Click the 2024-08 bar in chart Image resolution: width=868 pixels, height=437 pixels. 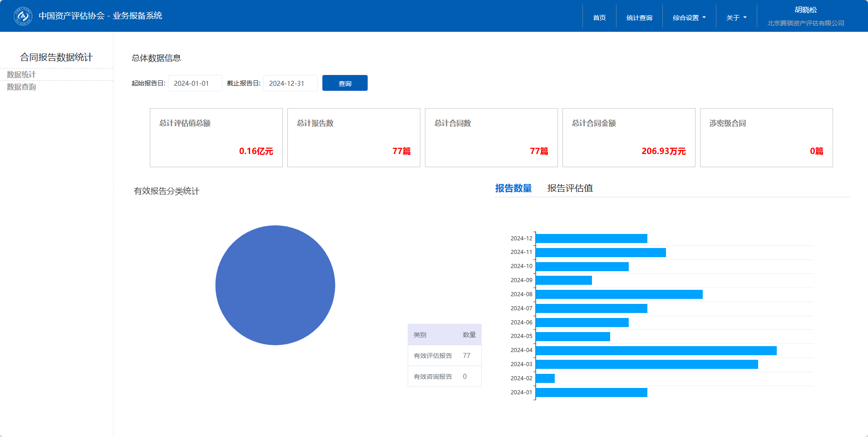619,294
